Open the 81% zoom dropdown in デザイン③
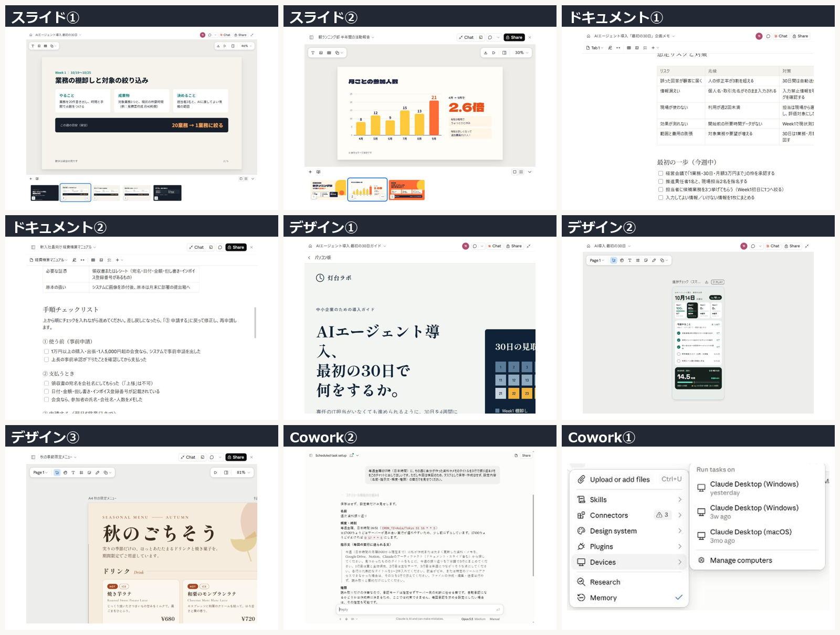The height and width of the screenshot is (635, 840). point(243,472)
